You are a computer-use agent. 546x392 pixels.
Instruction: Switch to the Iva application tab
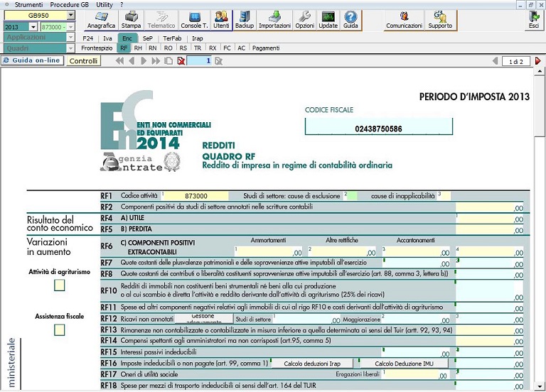coord(107,38)
